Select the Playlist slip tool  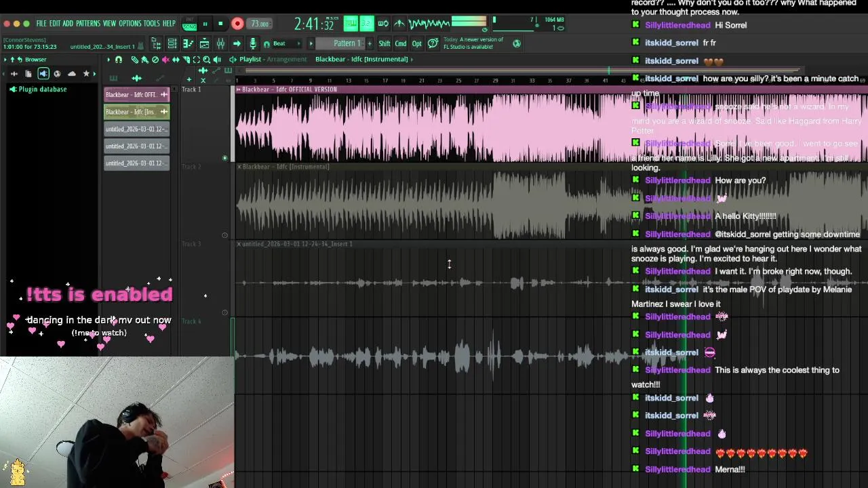pyautogui.click(x=176, y=60)
